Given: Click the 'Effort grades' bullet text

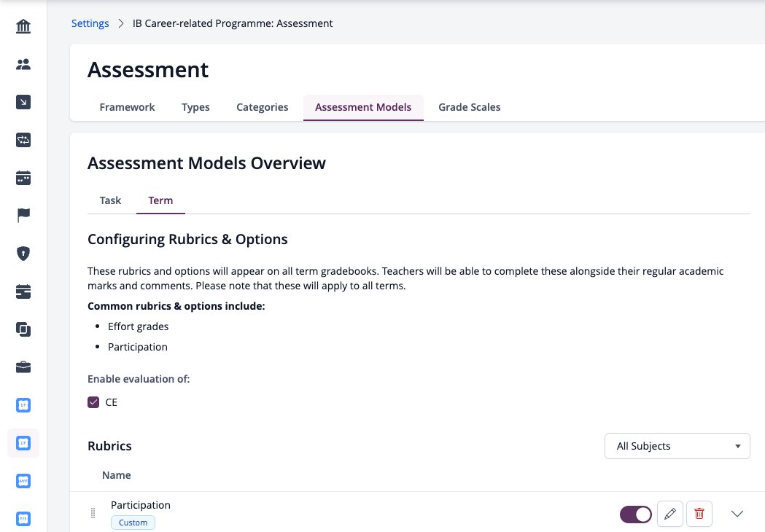Looking at the screenshot, I should 138,326.
